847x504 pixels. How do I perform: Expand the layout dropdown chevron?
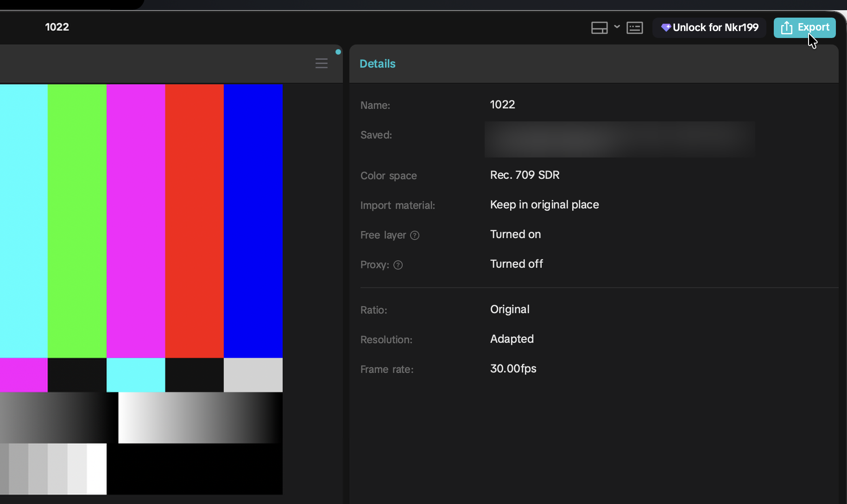tap(617, 27)
